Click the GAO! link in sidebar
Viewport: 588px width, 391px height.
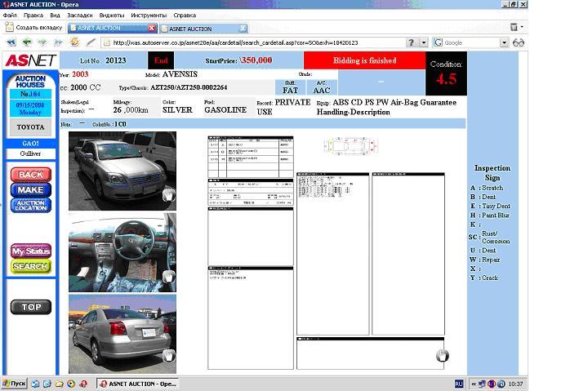tap(30, 144)
